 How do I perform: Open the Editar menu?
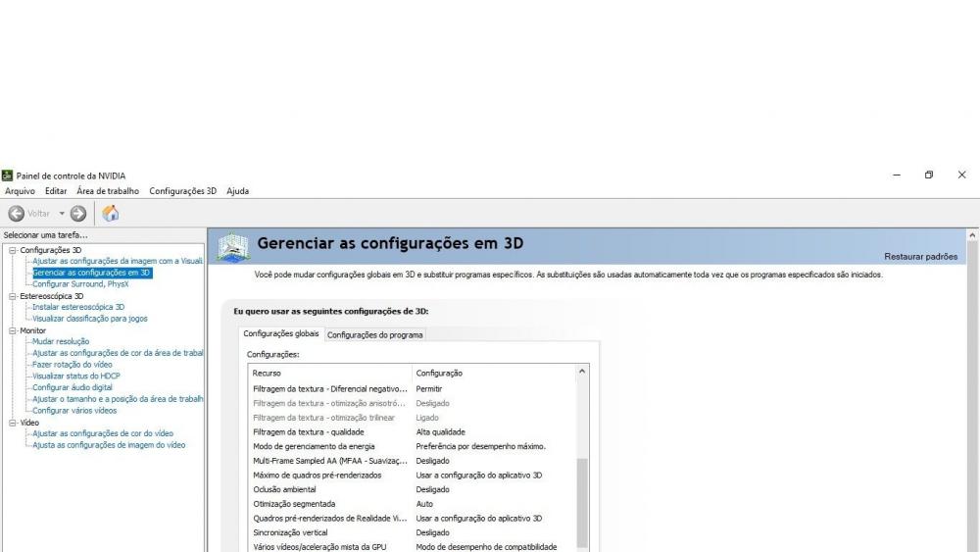[56, 191]
